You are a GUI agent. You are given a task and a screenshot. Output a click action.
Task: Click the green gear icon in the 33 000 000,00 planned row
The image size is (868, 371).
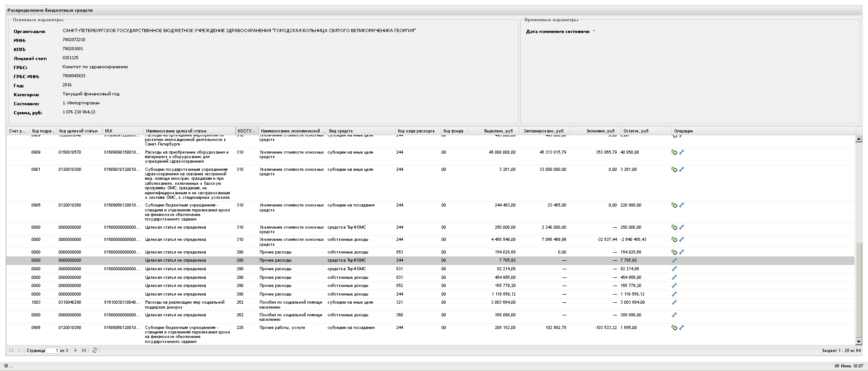[x=674, y=169]
